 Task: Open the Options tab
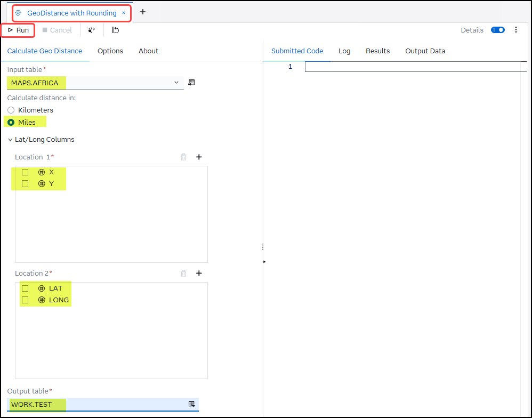[x=110, y=51]
